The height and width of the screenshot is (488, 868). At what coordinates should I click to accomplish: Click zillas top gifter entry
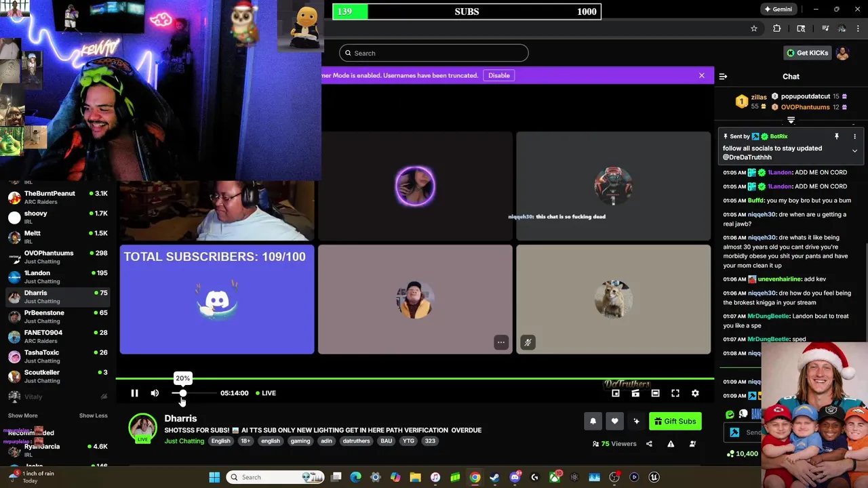pyautogui.click(x=751, y=102)
